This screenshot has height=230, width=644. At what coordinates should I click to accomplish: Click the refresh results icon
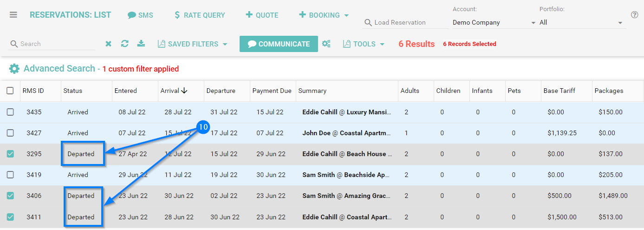124,44
